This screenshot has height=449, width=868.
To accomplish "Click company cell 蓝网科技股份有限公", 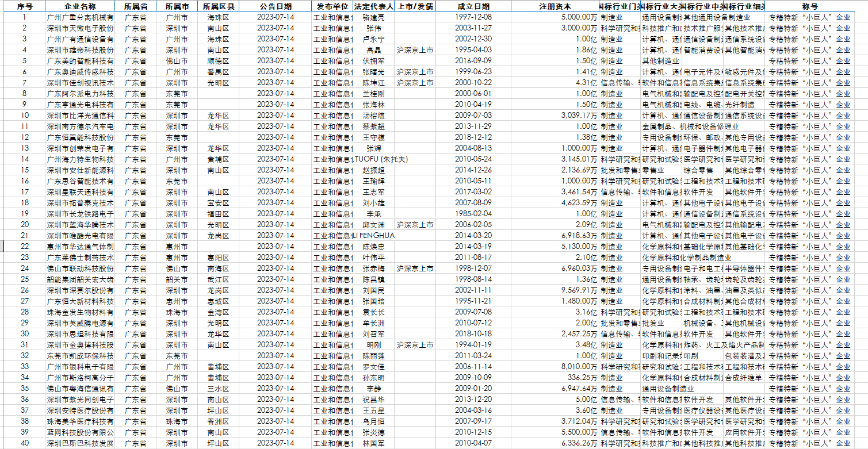I will click(x=80, y=432).
